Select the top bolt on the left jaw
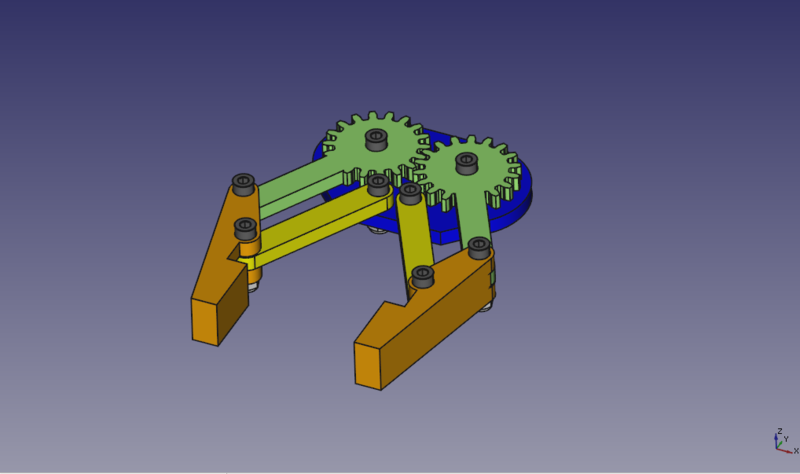The height and width of the screenshot is (474, 800). (x=243, y=184)
